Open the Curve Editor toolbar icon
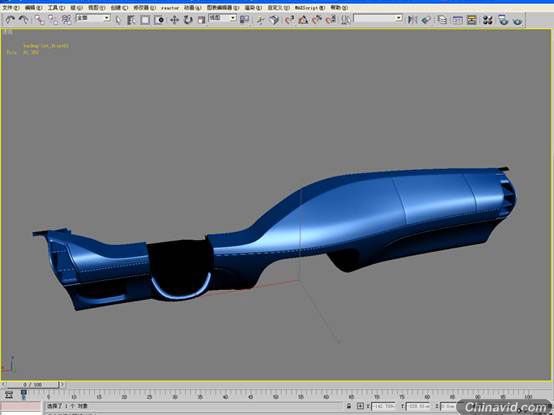This screenshot has width=554, height=415. click(x=457, y=20)
